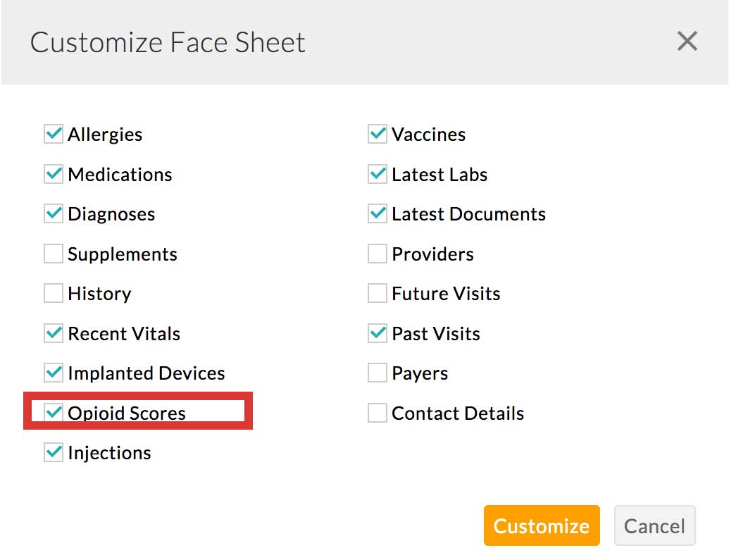Uncheck the Diagnoses option
The image size is (729, 560).
(54, 213)
